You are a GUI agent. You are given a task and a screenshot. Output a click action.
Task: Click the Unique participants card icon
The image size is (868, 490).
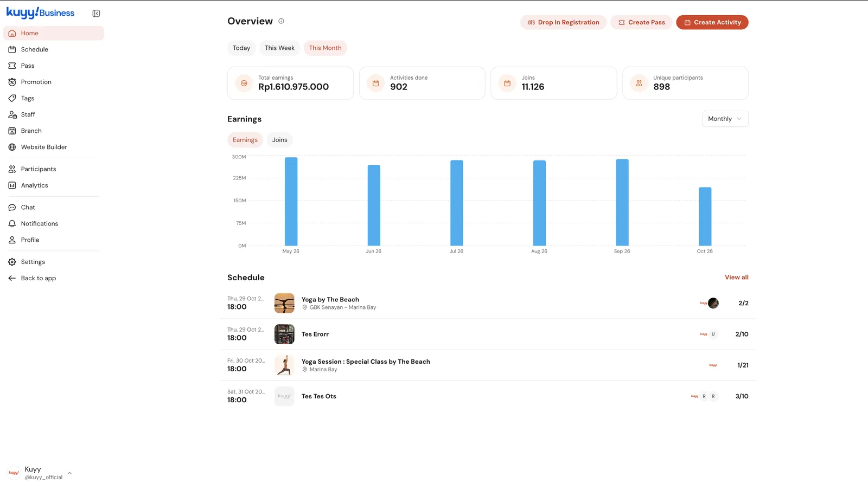click(639, 83)
